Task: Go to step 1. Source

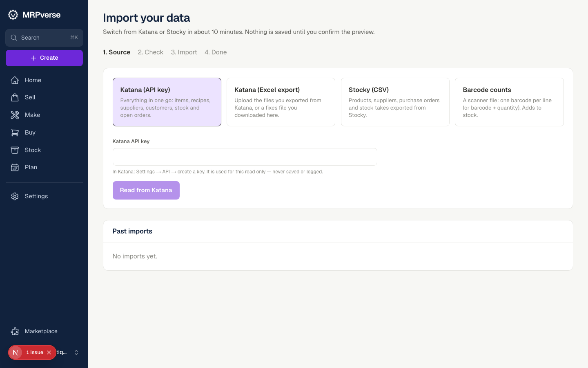Action: [x=117, y=52]
